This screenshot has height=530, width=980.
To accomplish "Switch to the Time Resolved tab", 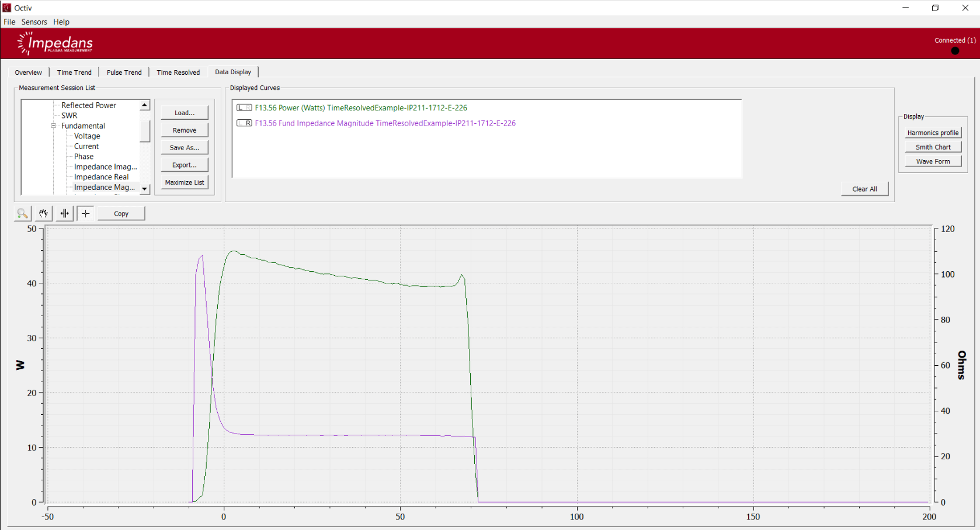I will pyautogui.click(x=178, y=72).
